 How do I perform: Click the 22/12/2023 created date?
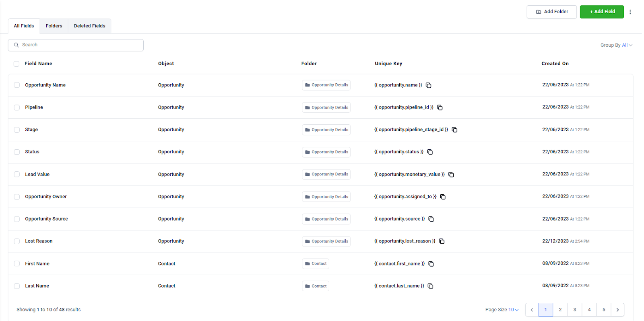pos(555,241)
